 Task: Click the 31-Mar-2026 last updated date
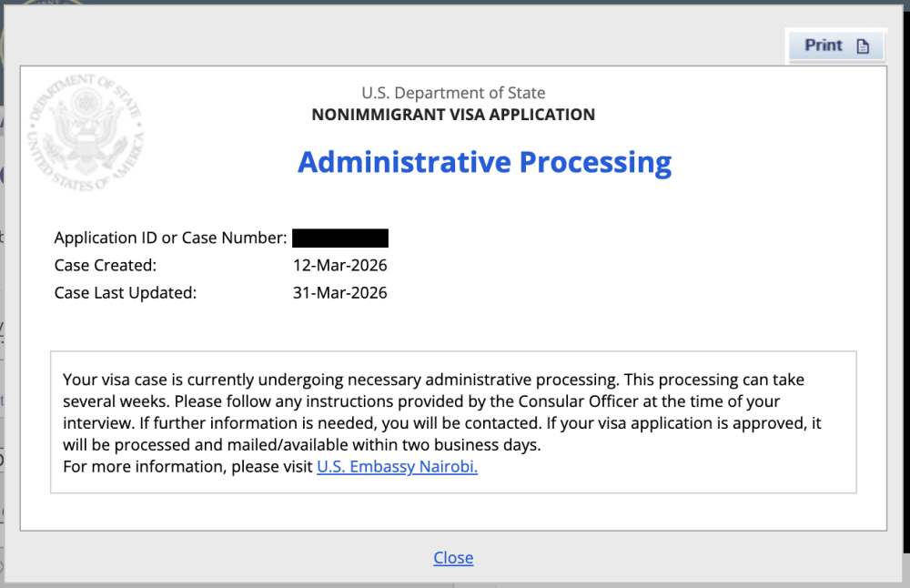coord(339,293)
